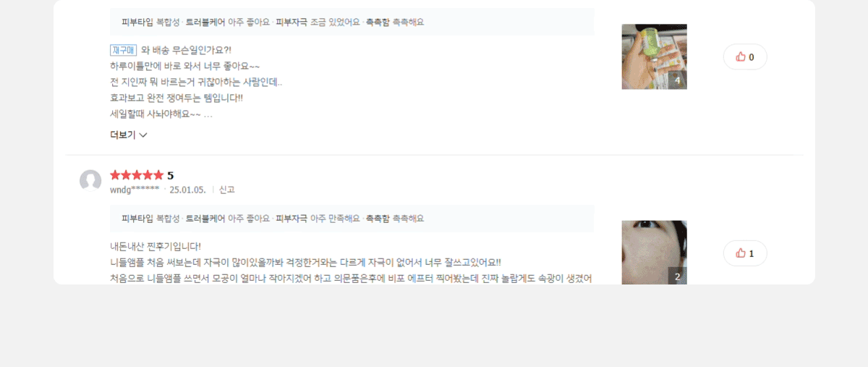Click the review date 25.01.05.
The image size is (868, 367).
(x=187, y=190)
